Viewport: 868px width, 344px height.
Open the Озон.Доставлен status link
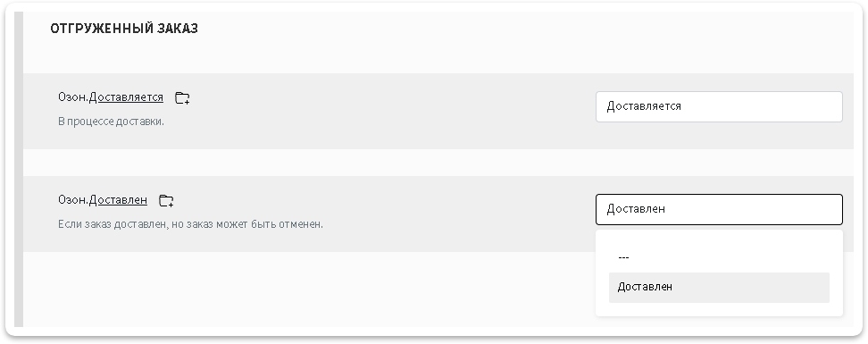pyautogui.click(x=118, y=200)
